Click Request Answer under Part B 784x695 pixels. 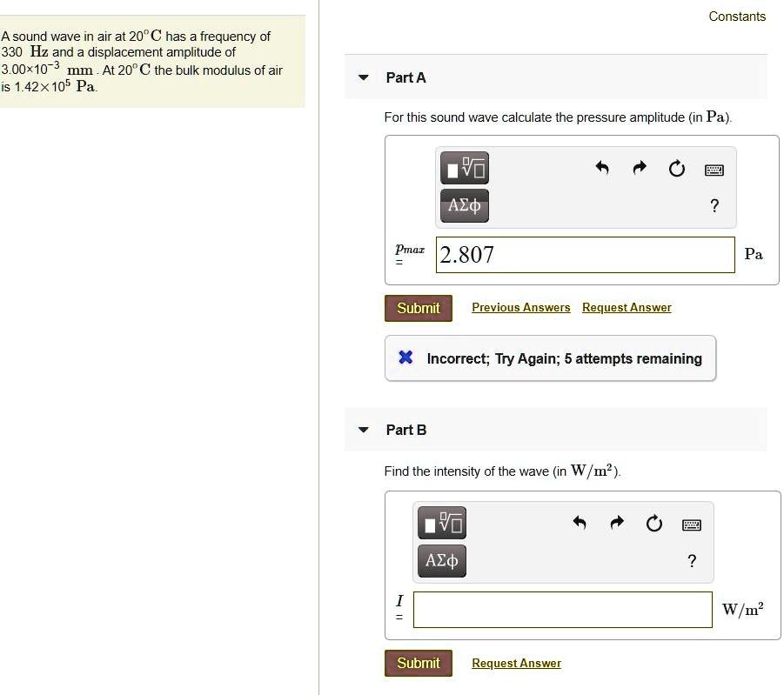click(516, 663)
